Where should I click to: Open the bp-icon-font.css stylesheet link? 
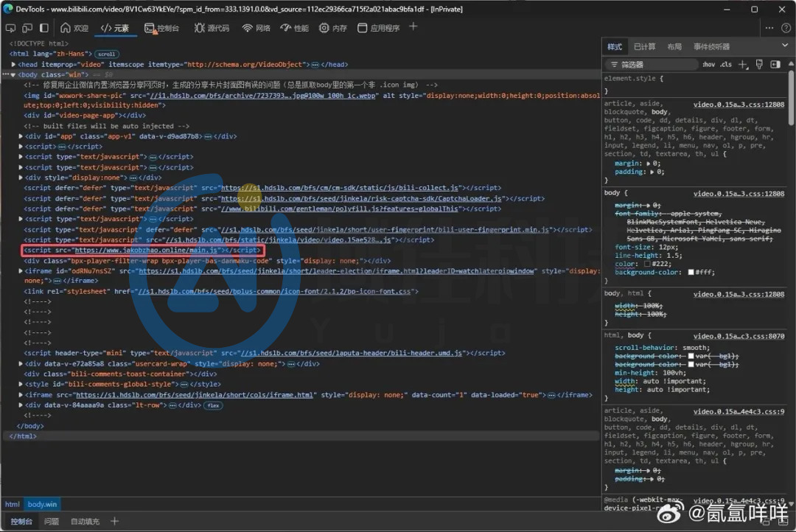pyautogui.click(x=274, y=291)
